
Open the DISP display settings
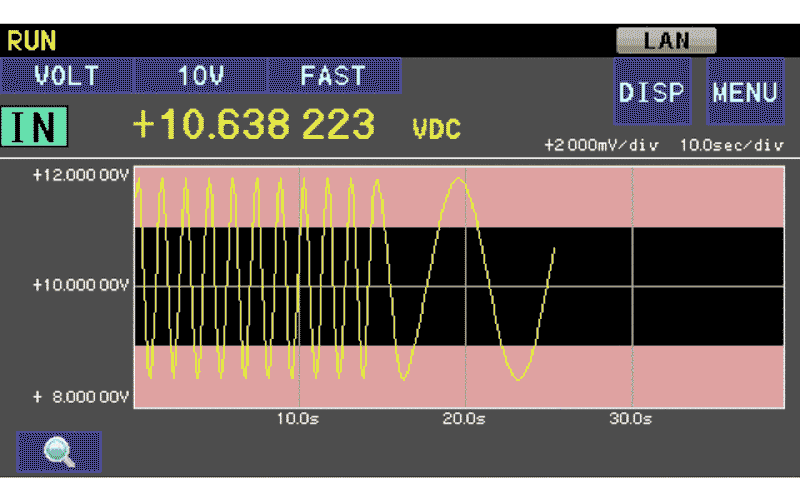click(x=652, y=91)
